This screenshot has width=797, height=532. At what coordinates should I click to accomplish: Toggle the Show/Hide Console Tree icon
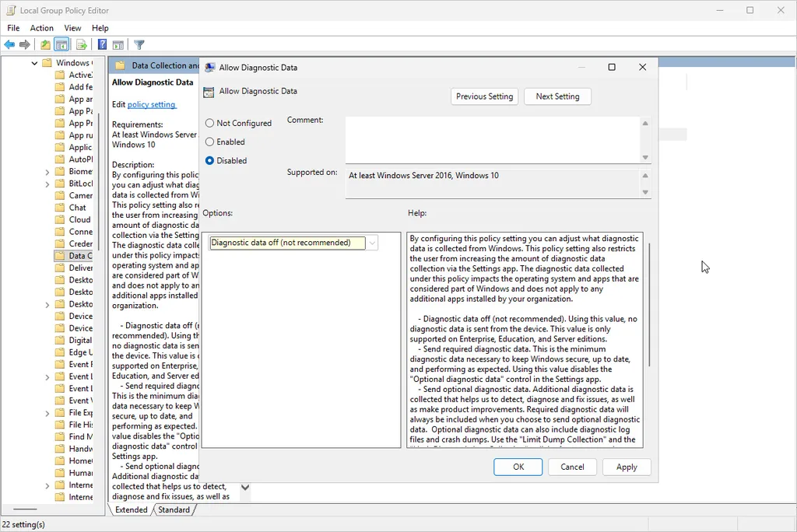tap(62, 44)
